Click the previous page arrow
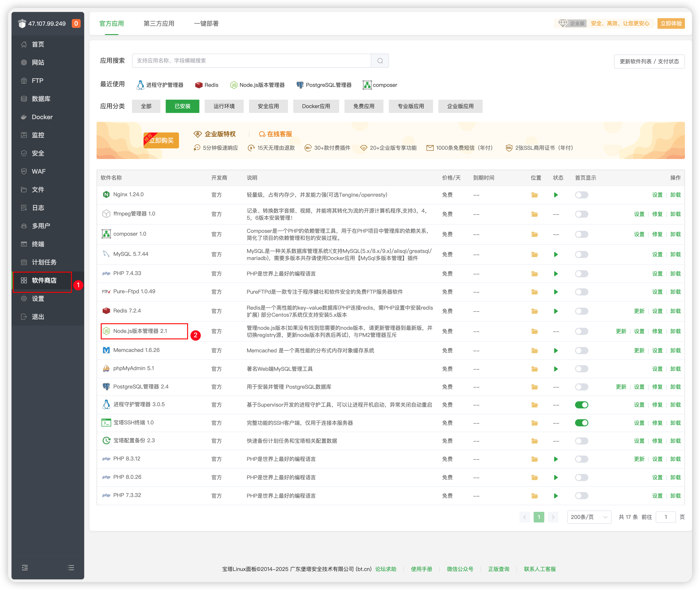This screenshot has width=700, height=590. point(524,517)
